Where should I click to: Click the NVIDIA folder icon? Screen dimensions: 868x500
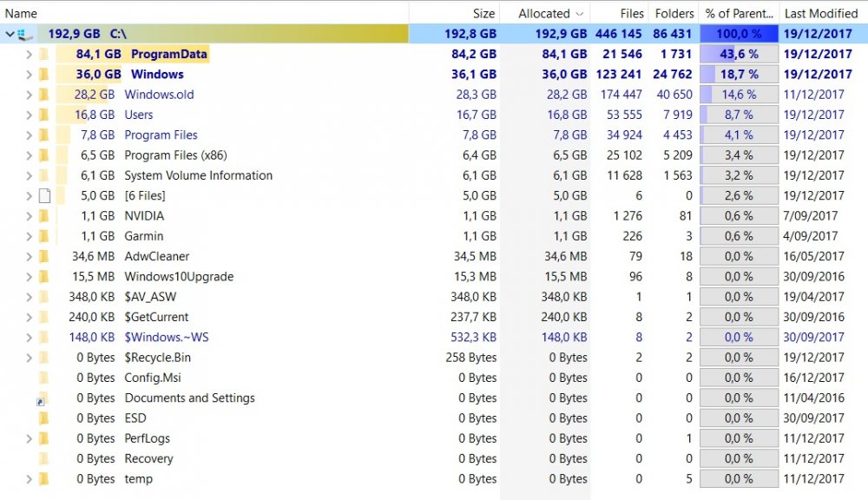point(43,216)
